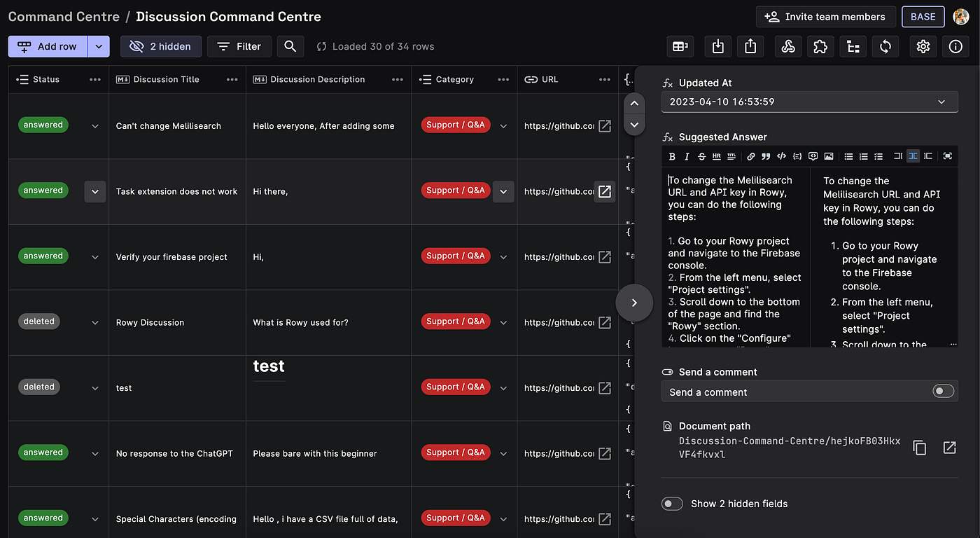Enable the Send a comment switch
This screenshot has height=538, width=980.
(943, 392)
